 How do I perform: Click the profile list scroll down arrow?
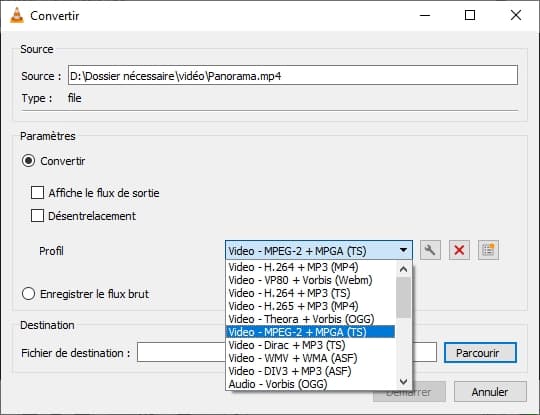[x=404, y=382]
